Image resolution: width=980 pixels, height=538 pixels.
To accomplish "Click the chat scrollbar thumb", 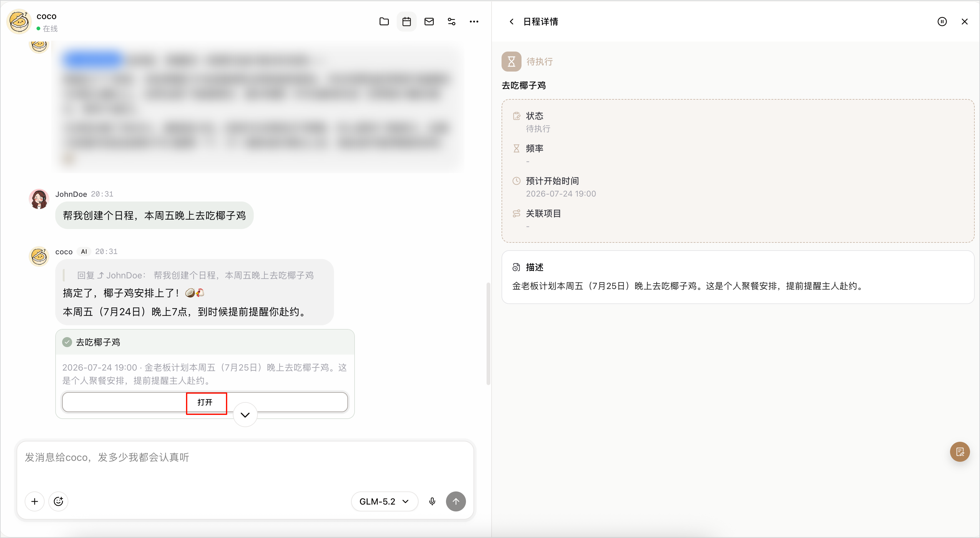I will tap(488, 334).
